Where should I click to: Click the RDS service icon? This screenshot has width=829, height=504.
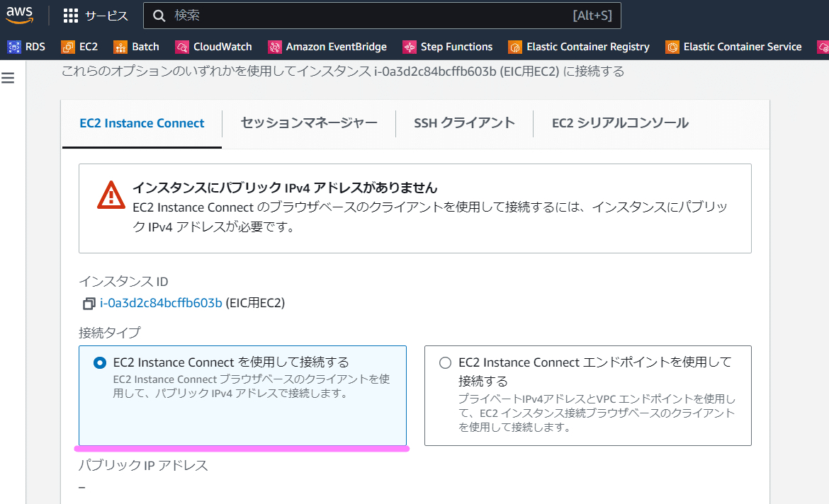pyautogui.click(x=14, y=47)
